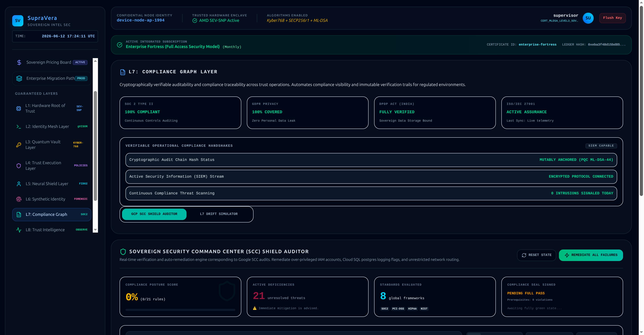Click the pulse icon for L8 Trust Intelligence

pyautogui.click(x=19, y=230)
